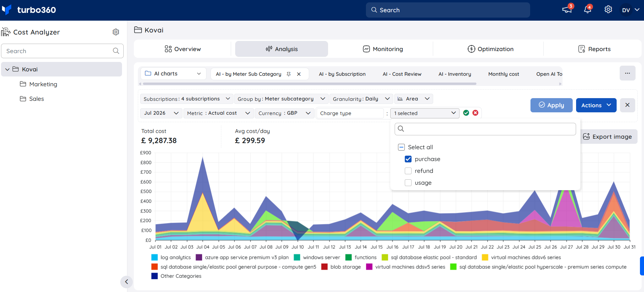Switch to the Reports tab
The height and width of the screenshot is (292, 644).
click(x=594, y=49)
